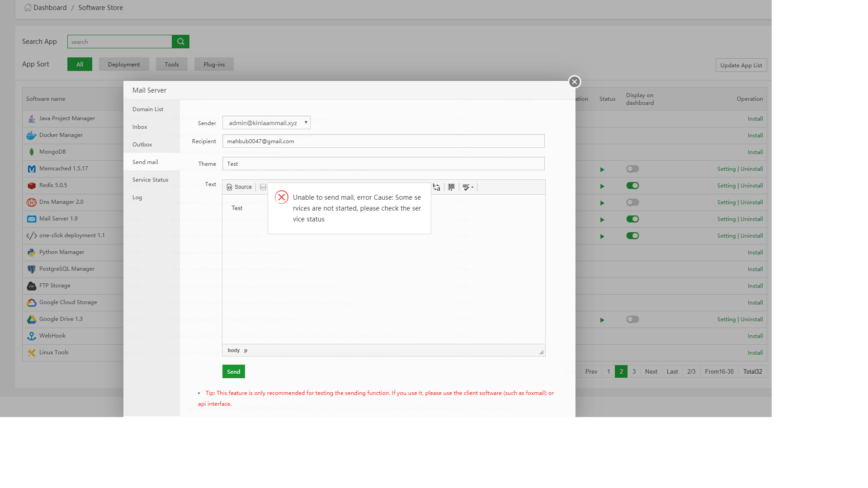Open the Domain List tab
The image size is (868, 488).
(148, 109)
